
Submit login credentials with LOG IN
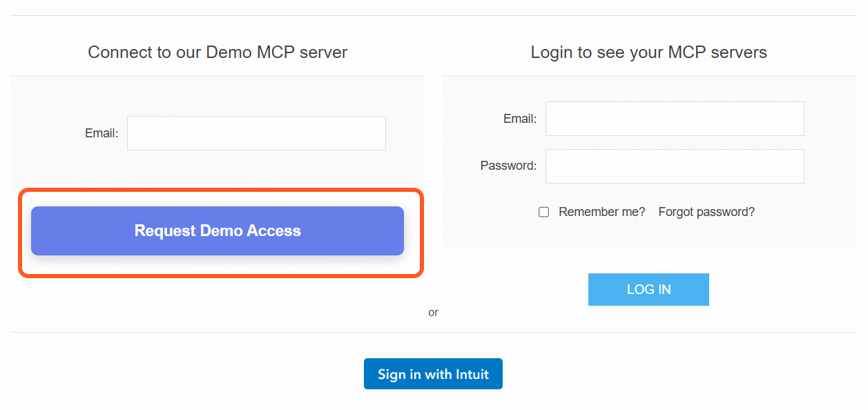pos(648,289)
